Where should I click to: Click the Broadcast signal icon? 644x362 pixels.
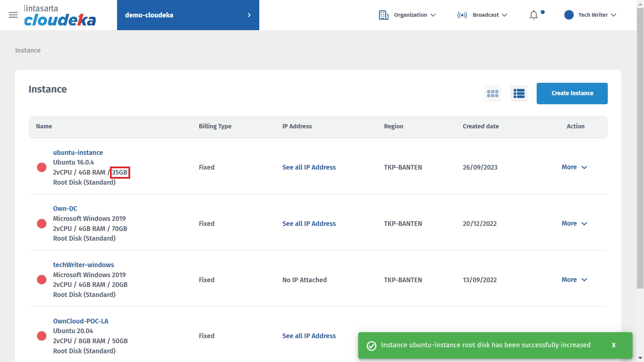point(462,15)
